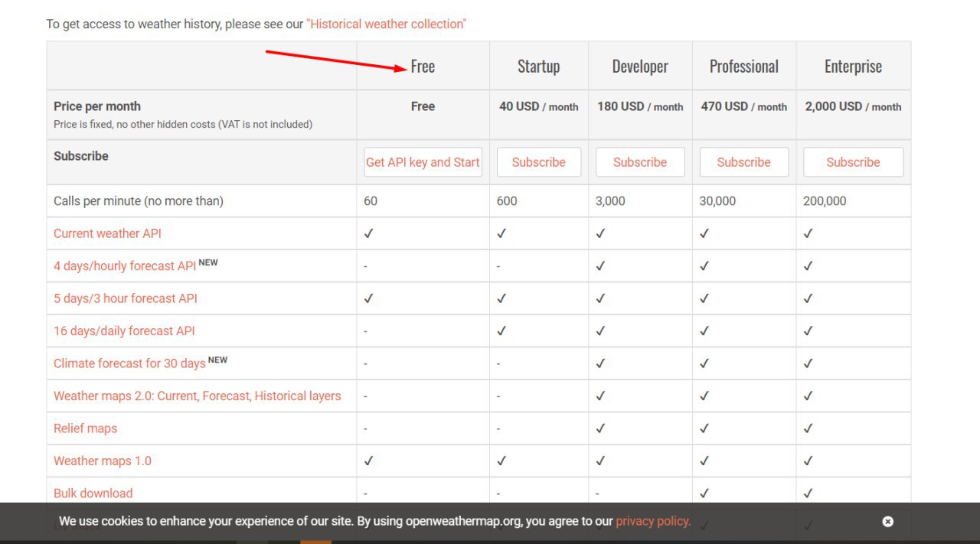
Task: Click the 2,000 USD / month price
Action: (x=854, y=106)
